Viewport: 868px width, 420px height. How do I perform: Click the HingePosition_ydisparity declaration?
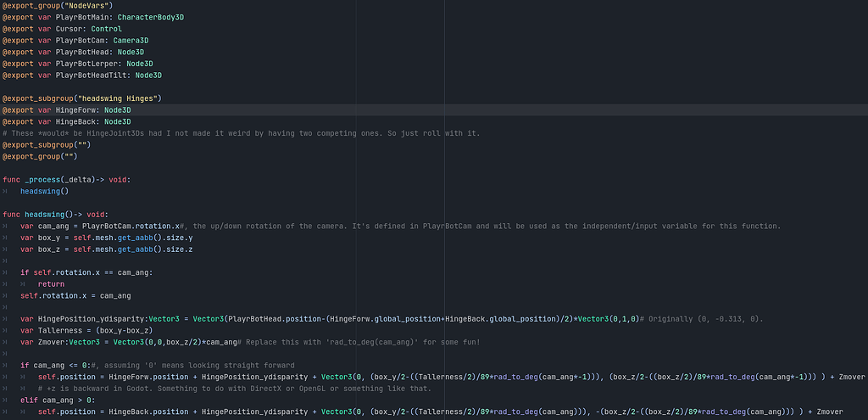coord(329,319)
